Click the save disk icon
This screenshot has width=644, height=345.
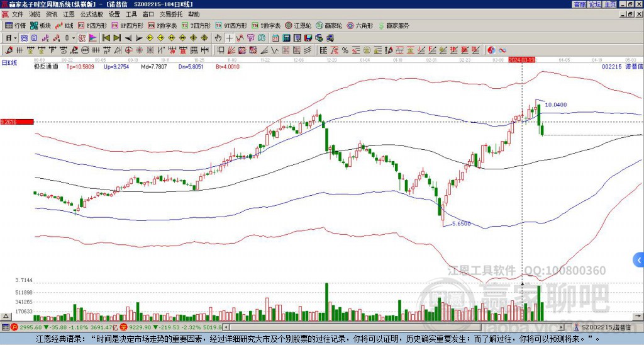click(x=308, y=38)
